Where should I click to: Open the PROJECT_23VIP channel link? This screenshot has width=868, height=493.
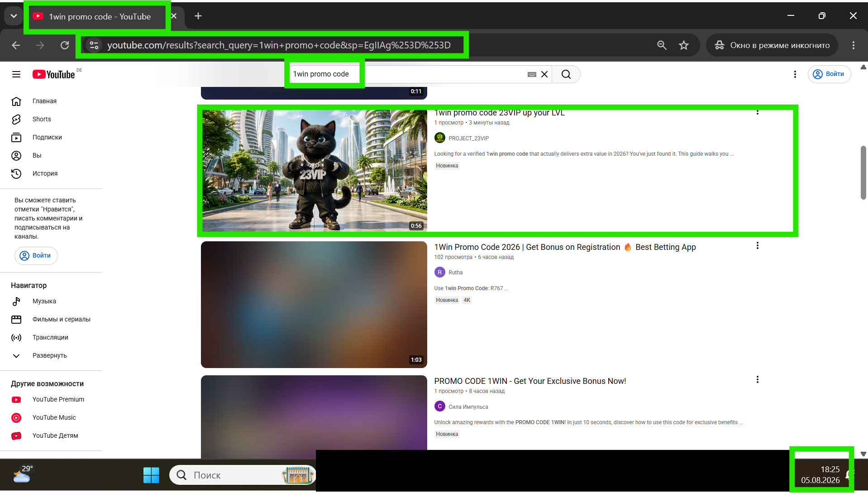[468, 138]
